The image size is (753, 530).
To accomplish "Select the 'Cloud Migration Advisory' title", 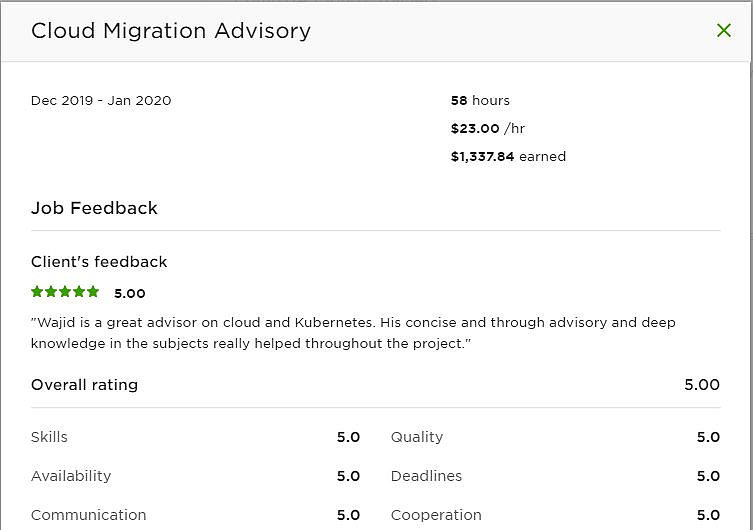I will [x=171, y=31].
